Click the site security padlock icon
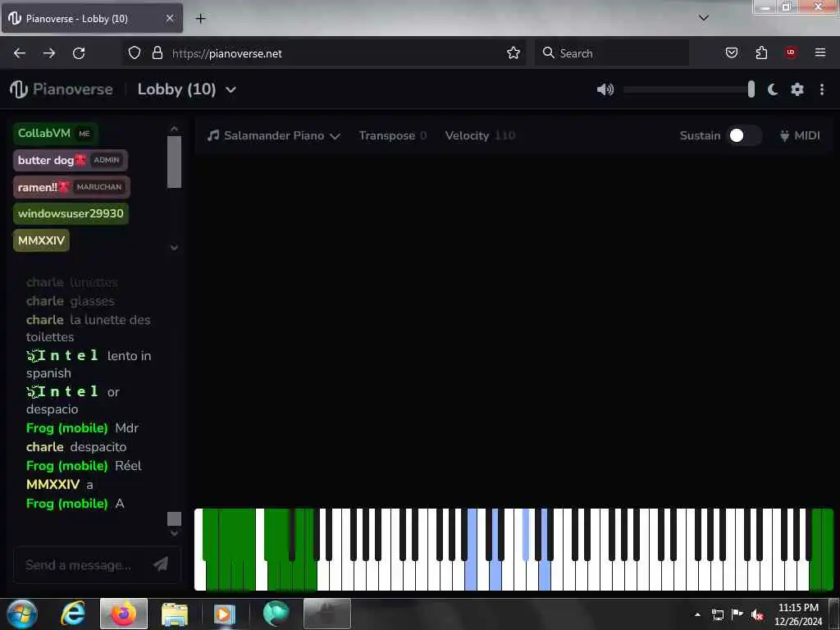Image resolution: width=840 pixels, height=630 pixels. click(x=157, y=52)
